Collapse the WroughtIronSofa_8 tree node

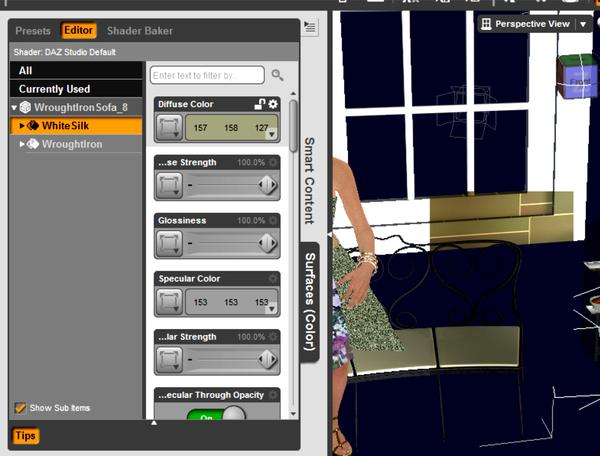[x=14, y=107]
